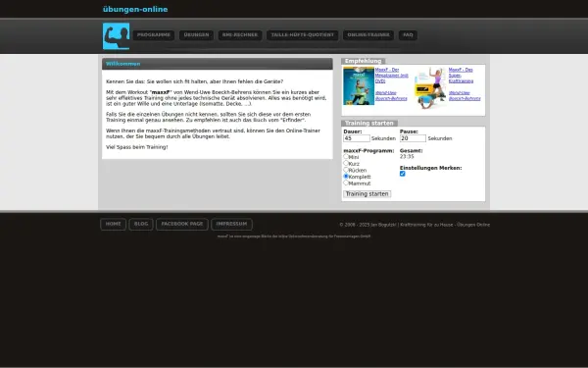Click the flexing bodybuilder logo icon
Viewport: 588px width, 368px height.
117,36
